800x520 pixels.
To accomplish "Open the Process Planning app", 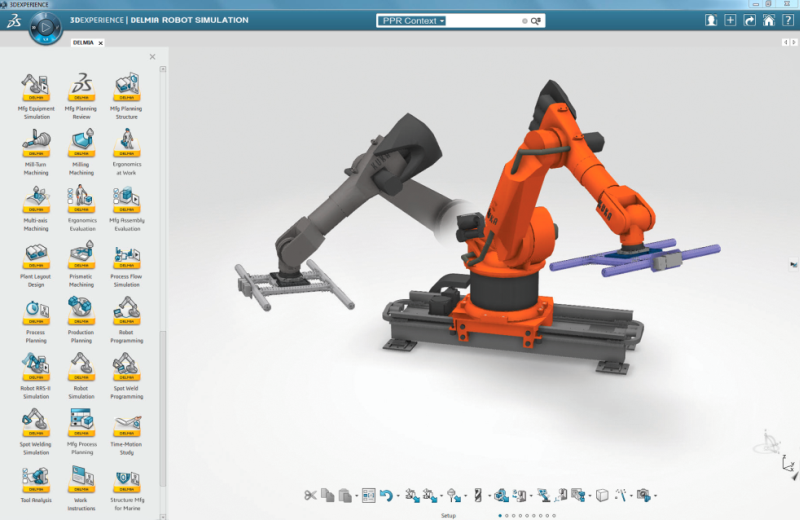I will click(x=36, y=320).
